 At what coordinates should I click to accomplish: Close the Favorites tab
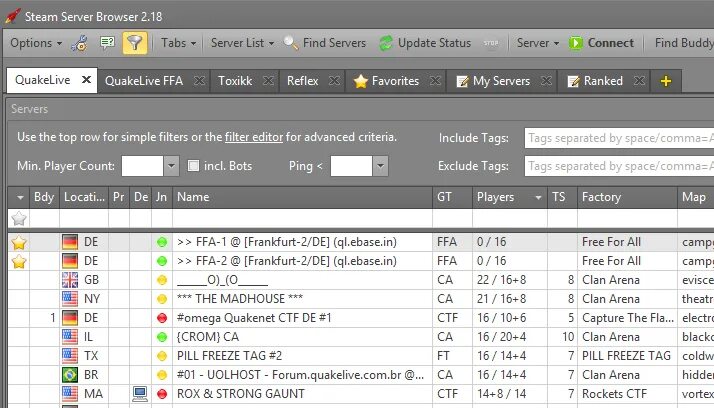coord(435,81)
